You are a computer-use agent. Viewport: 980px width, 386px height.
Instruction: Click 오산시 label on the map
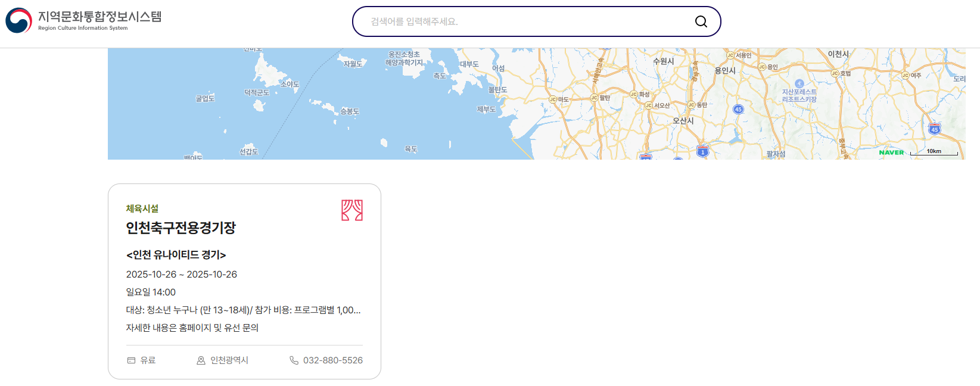(683, 121)
